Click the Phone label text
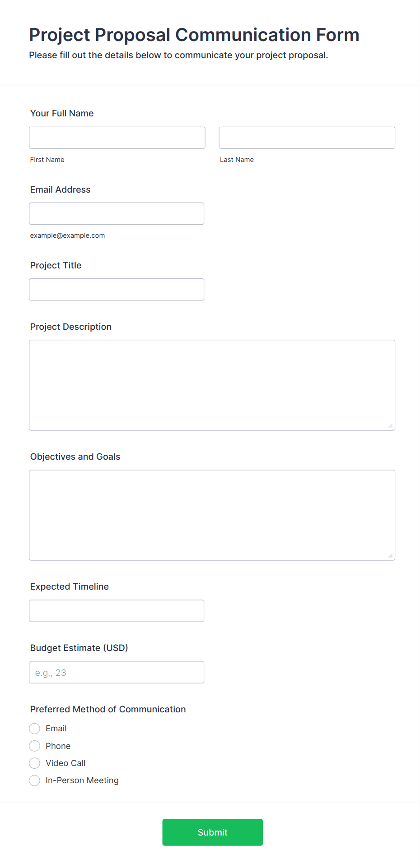The image size is (420, 868). (x=58, y=746)
